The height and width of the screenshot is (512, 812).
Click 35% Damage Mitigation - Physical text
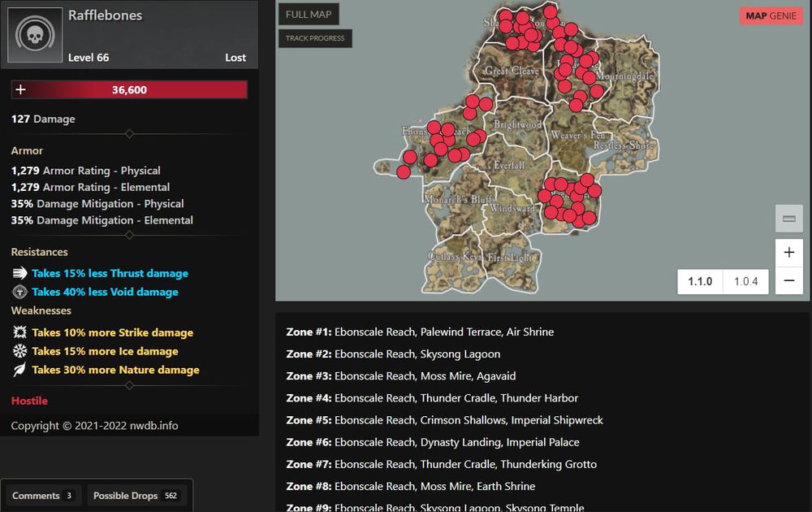97,204
